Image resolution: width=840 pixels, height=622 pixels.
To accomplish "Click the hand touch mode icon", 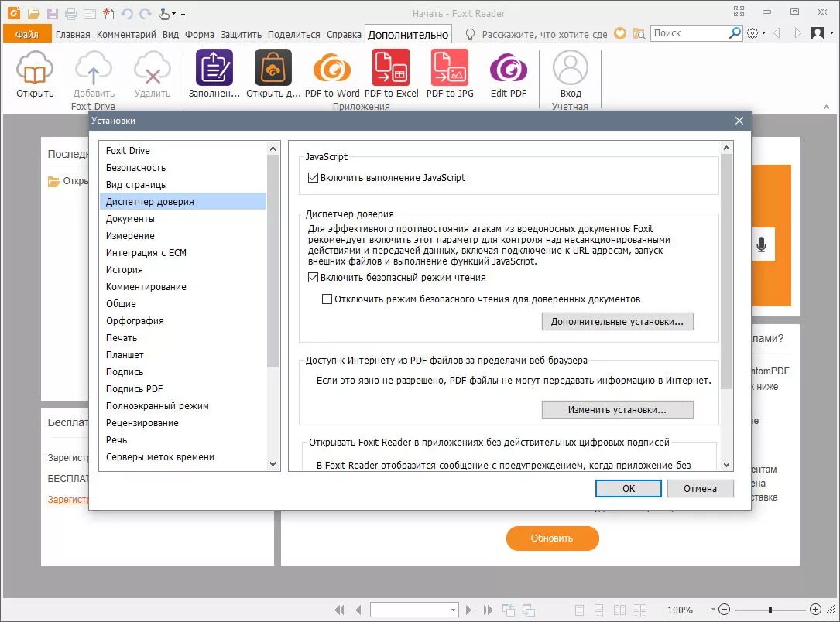I will 165,13.
